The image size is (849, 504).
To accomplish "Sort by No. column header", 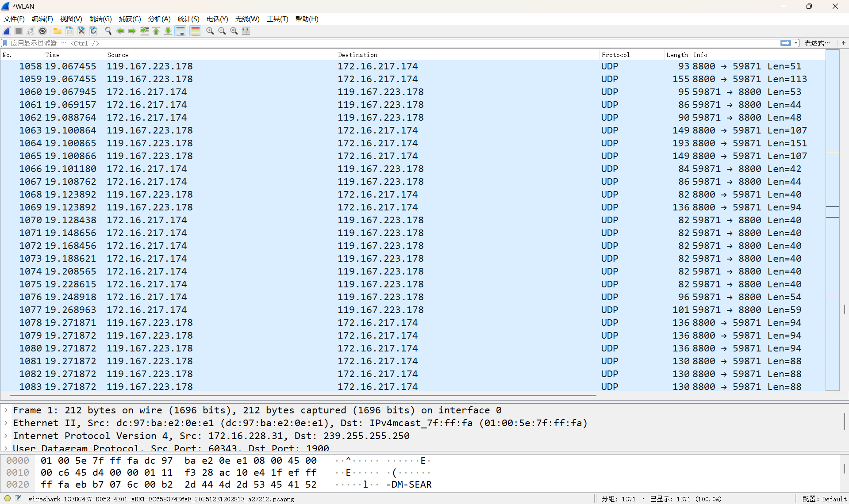I will [22, 55].
